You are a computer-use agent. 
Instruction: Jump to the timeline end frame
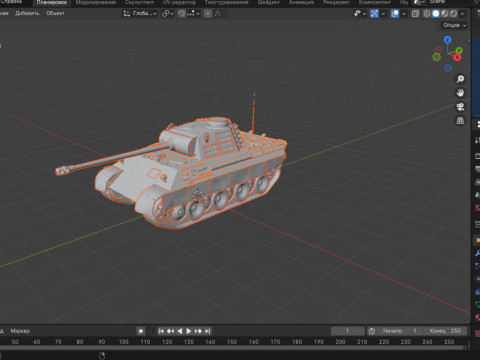point(207,331)
